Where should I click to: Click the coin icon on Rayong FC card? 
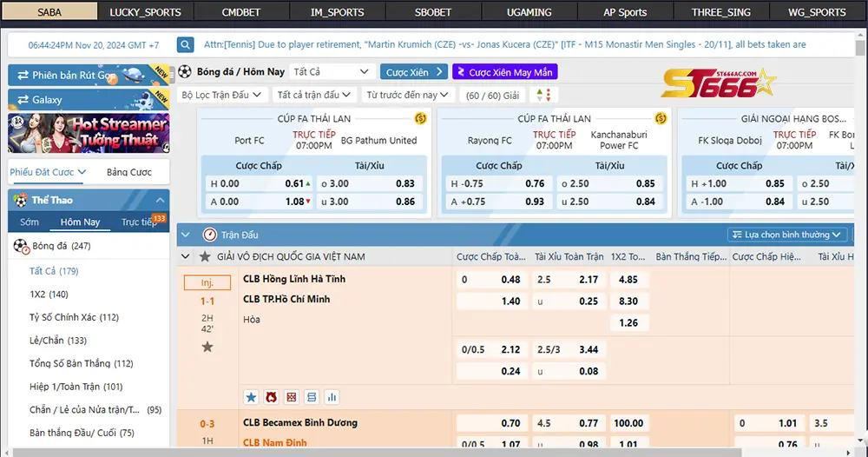click(x=661, y=118)
